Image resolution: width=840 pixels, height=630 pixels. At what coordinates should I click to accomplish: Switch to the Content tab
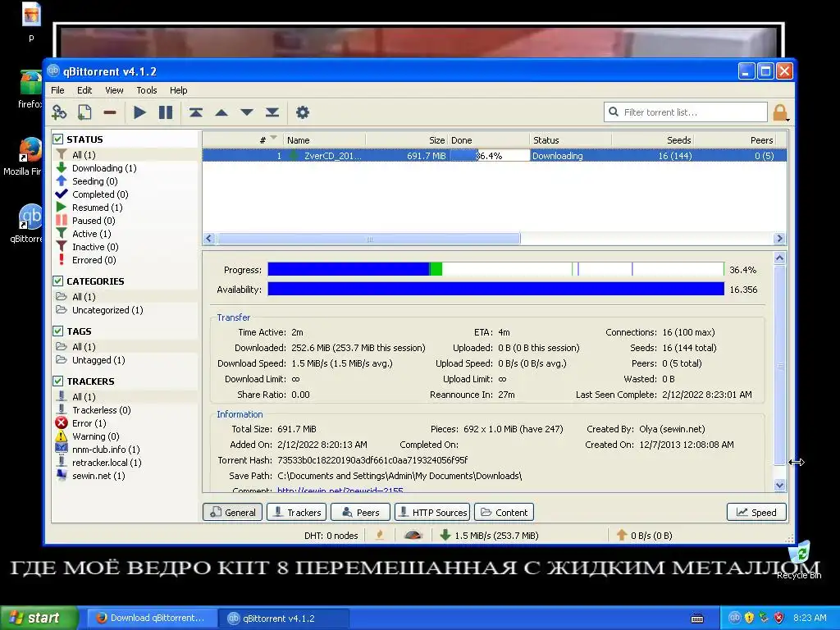tap(504, 512)
